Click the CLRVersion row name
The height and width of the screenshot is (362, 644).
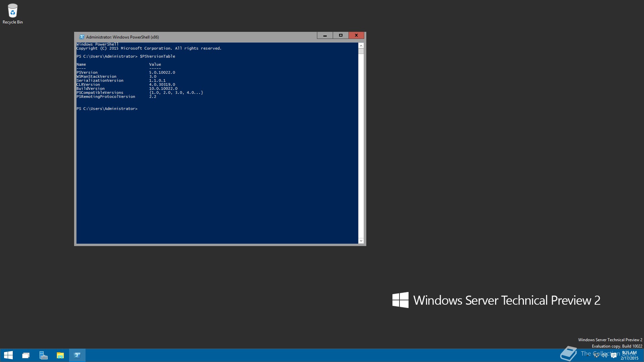(x=88, y=84)
